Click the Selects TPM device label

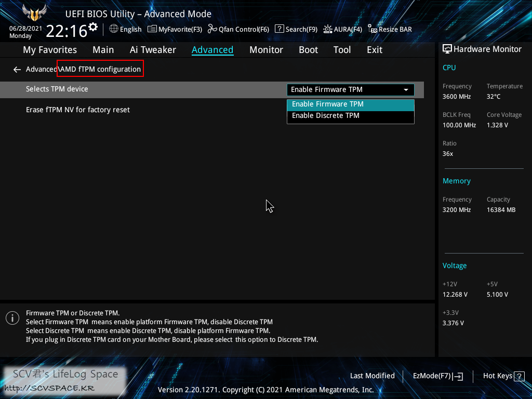tap(57, 89)
